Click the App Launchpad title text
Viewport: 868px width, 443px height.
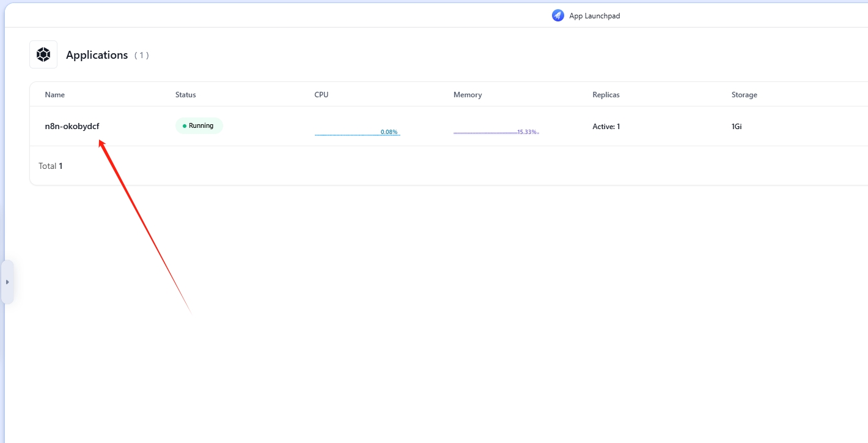tap(594, 16)
